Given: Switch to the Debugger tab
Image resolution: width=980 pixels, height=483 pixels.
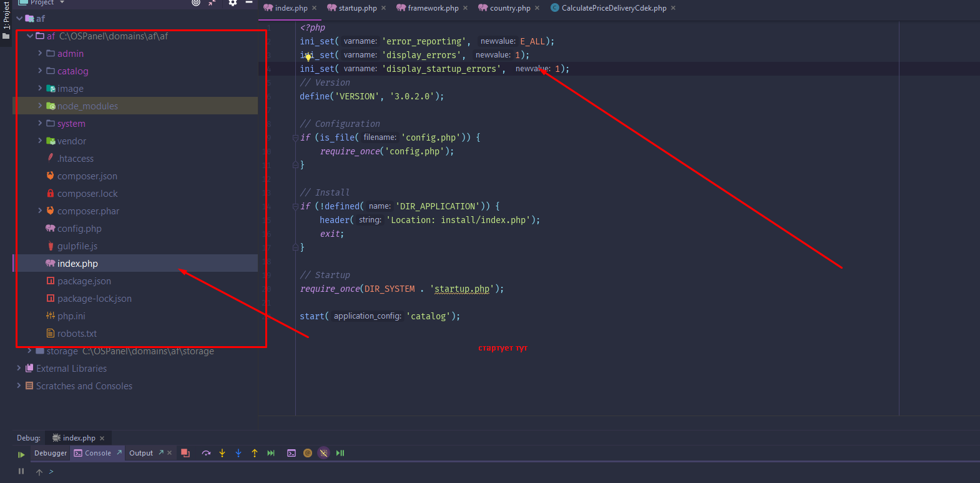Looking at the screenshot, I should [51, 453].
